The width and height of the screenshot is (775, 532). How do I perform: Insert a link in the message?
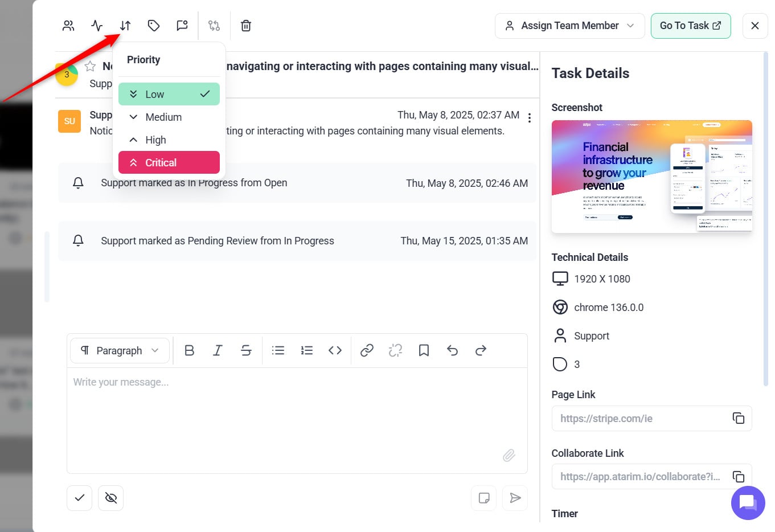point(367,350)
